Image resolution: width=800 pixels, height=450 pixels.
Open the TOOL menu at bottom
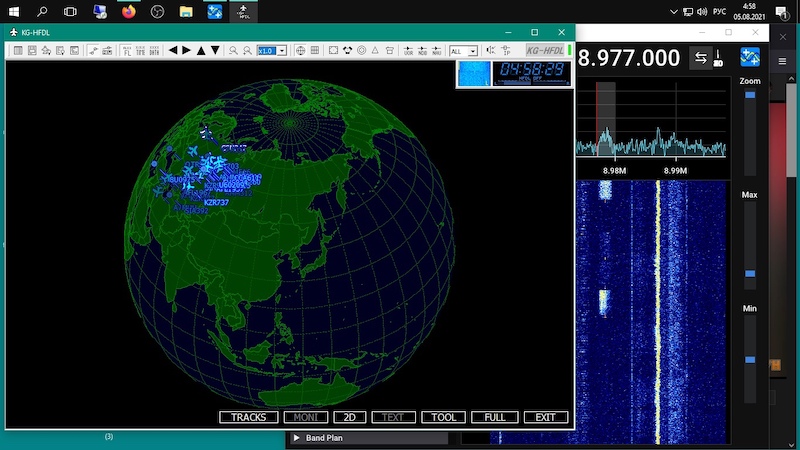click(443, 417)
